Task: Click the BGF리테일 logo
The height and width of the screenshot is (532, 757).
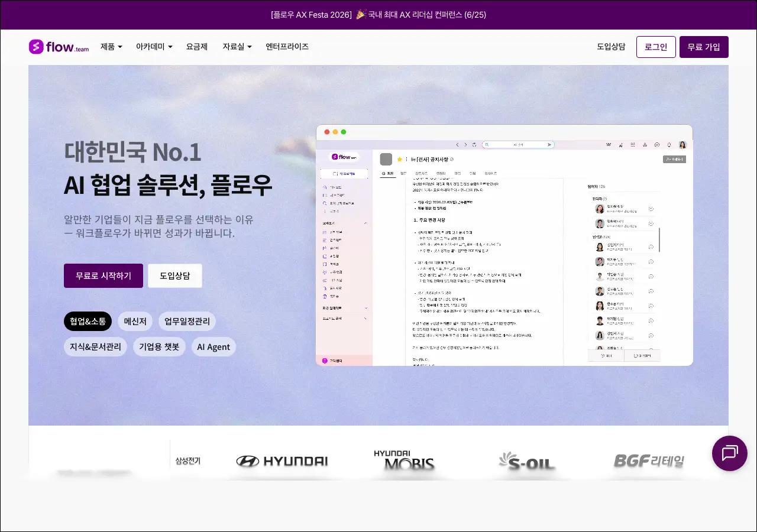Action: coord(649,461)
